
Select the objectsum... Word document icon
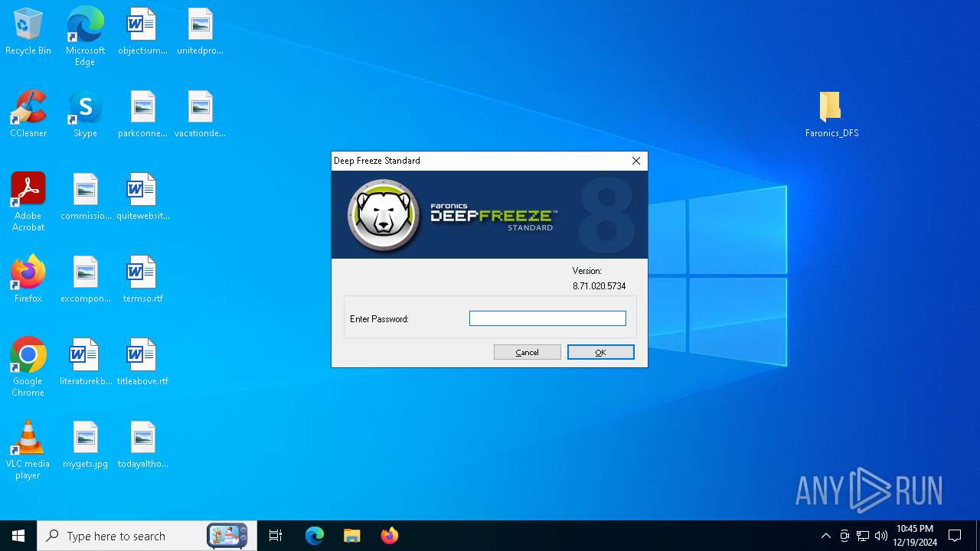(142, 32)
